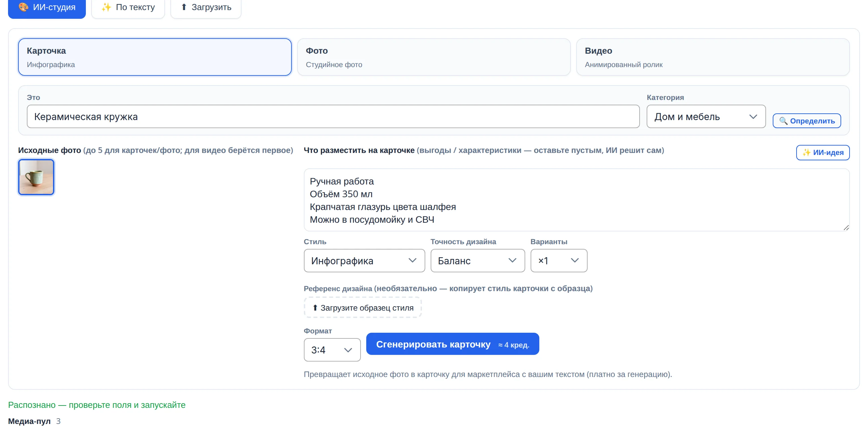Open the Категория dropdown Дом и мебель

(x=706, y=117)
